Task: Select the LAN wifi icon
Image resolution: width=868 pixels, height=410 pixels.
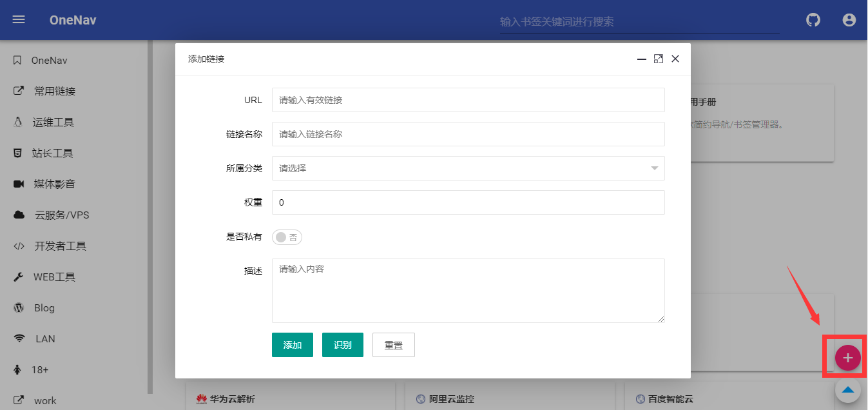Action: tap(18, 338)
